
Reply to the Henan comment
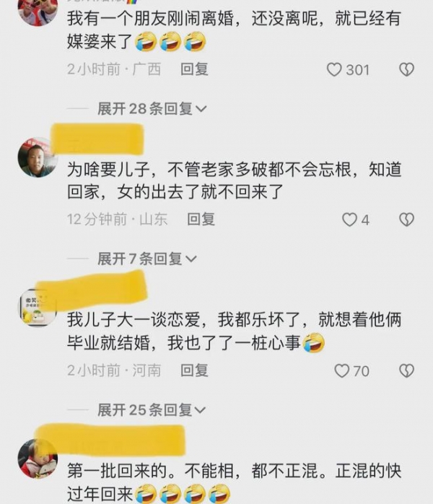pos(194,370)
